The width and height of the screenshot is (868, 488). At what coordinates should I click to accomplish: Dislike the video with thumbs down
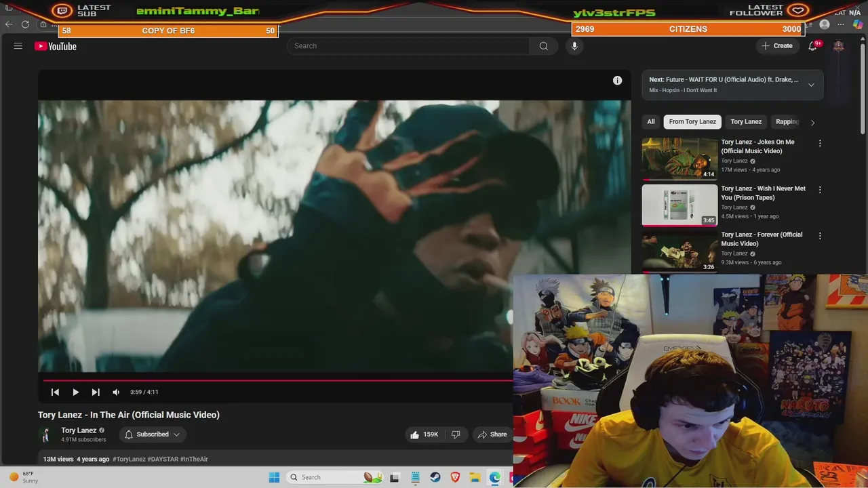(456, 434)
